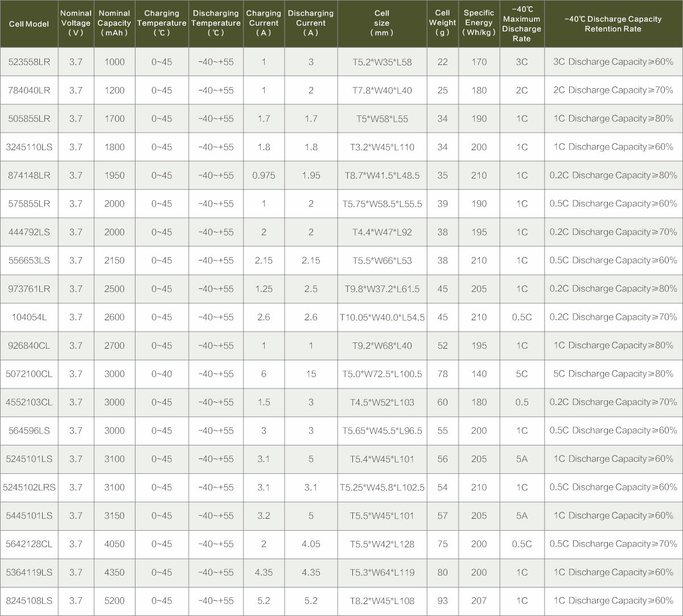Select cell model 104054L

(x=29, y=317)
